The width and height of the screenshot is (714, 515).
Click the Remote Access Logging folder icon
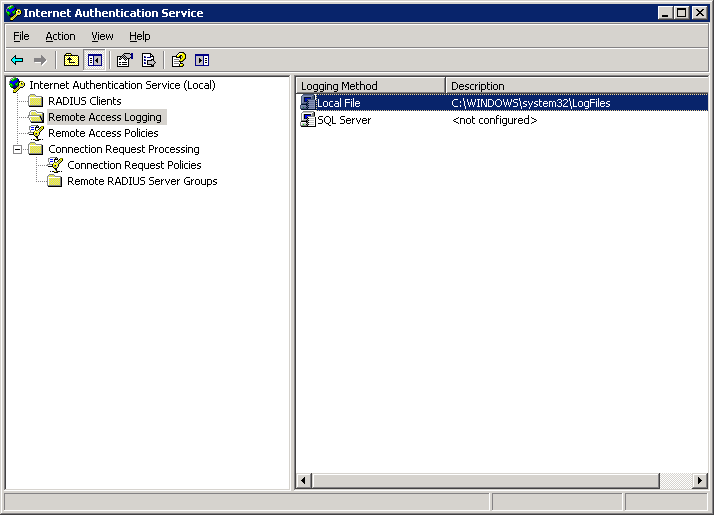tap(36, 117)
